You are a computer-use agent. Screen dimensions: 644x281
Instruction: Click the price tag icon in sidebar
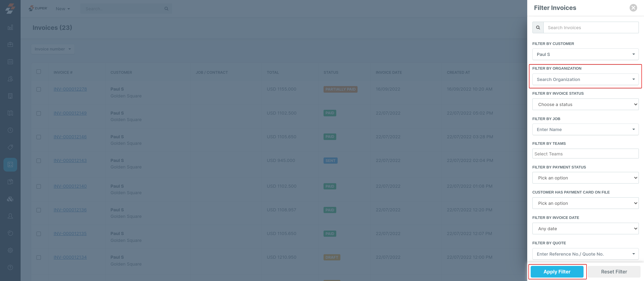[x=10, y=147]
